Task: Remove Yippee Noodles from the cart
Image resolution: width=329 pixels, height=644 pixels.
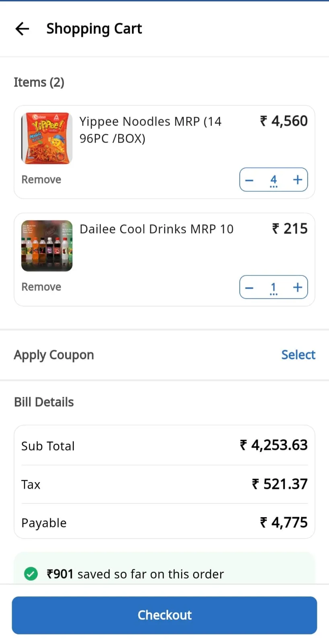Action: 41,179
